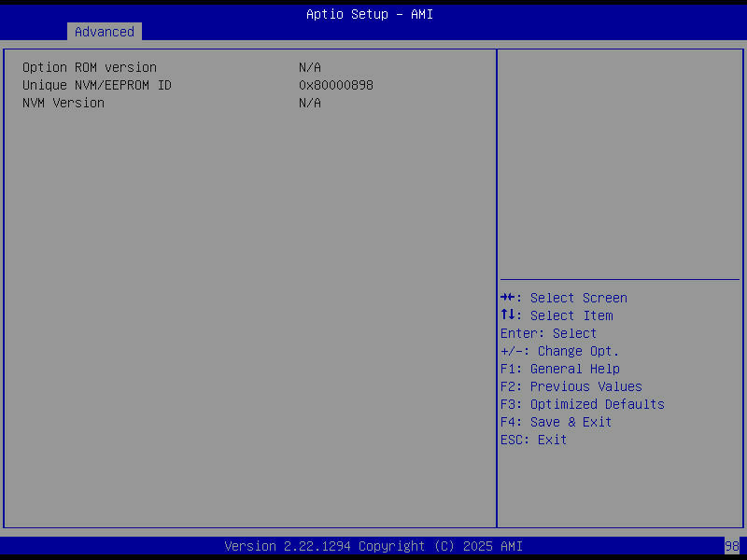Apply F3: Optimized Defaults
Screen dimensions: 747x560
click(x=583, y=404)
